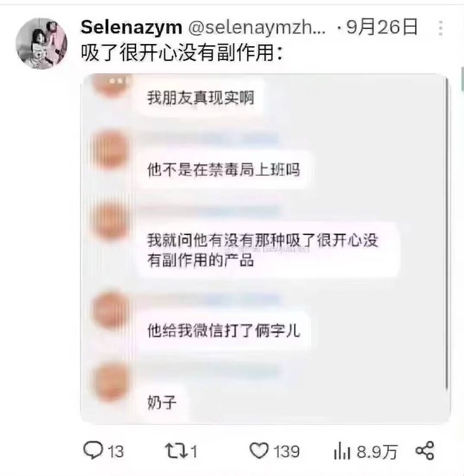Click the 我朋友真现实啊 chat bubble
The image size is (464, 476).
(200, 97)
